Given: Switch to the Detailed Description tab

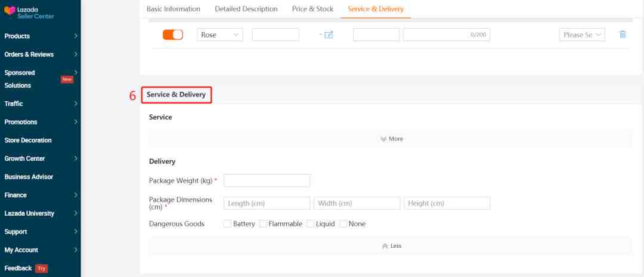Looking at the screenshot, I should coord(246,9).
